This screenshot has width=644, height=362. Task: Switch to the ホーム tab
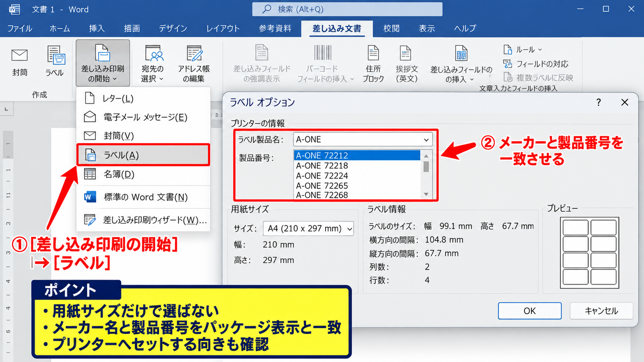click(x=60, y=28)
